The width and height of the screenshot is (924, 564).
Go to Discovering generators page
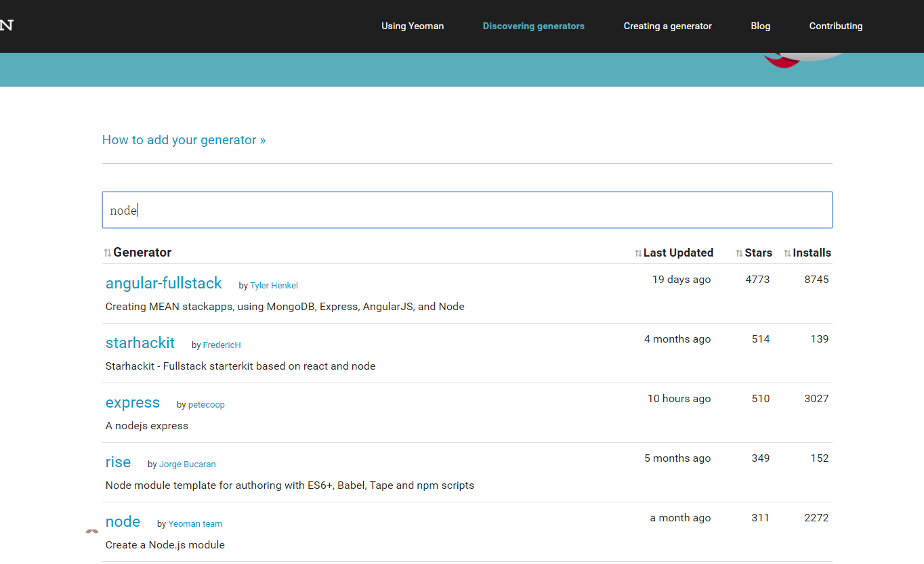[533, 26]
